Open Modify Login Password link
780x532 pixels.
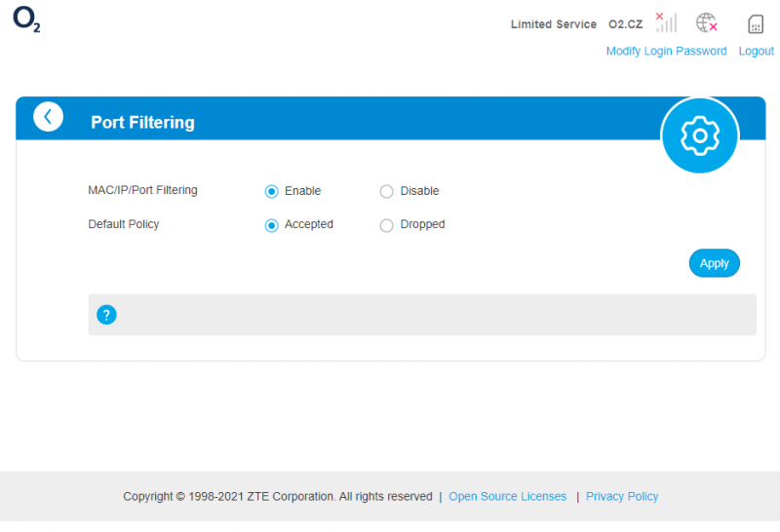666,52
